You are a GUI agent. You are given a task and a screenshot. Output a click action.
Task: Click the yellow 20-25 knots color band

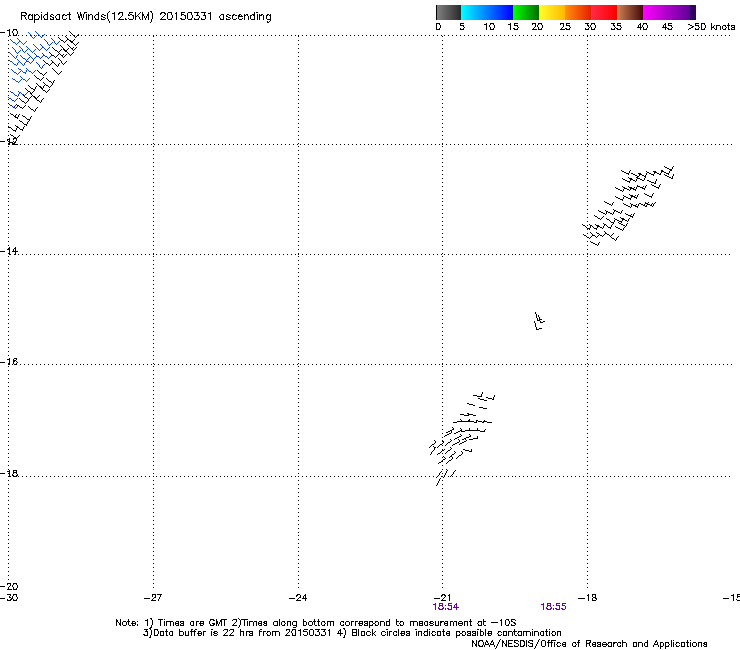pos(552,12)
